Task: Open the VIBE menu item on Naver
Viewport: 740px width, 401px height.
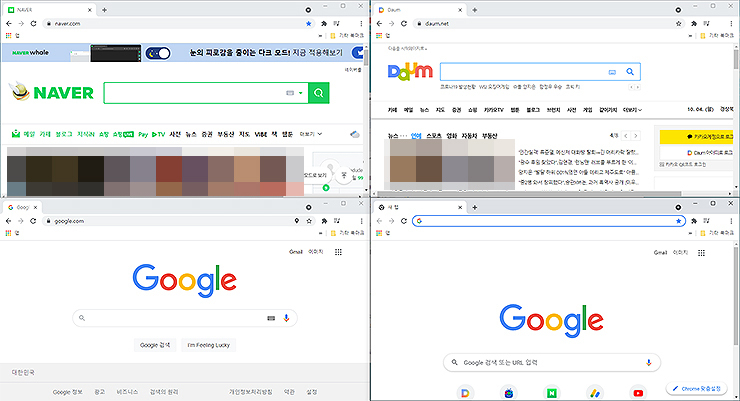Action: point(261,134)
